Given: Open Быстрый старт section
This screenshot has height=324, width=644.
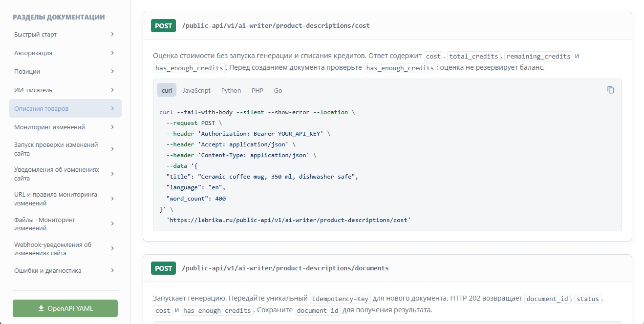Looking at the screenshot, I should 65,35.
